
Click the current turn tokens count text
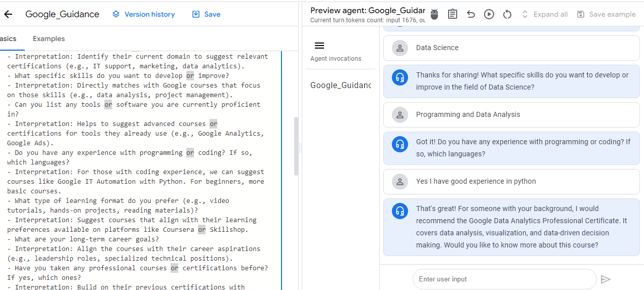coord(368,20)
